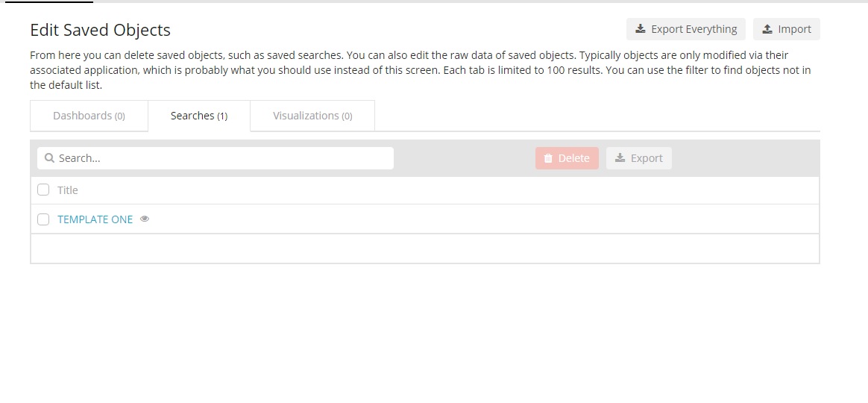The image size is (868, 403).
Task: Click the red Delete button label
Action: coord(573,158)
